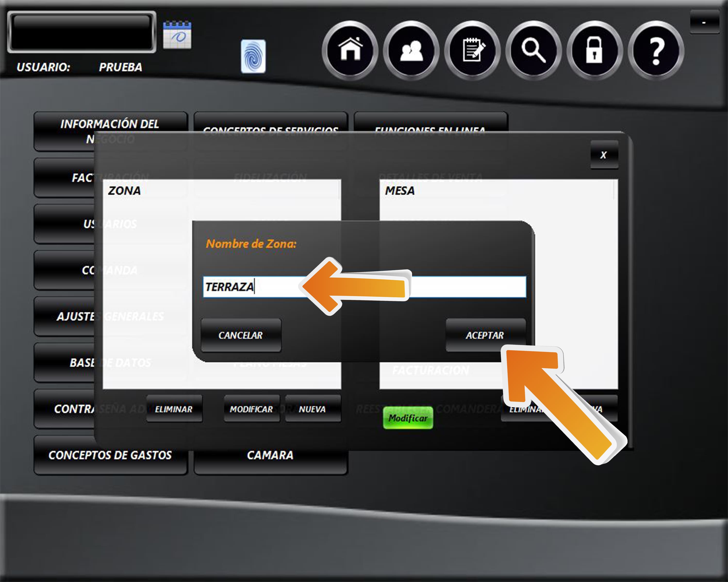
Task: Open help with the question mark icon
Action: [x=656, y=50]
